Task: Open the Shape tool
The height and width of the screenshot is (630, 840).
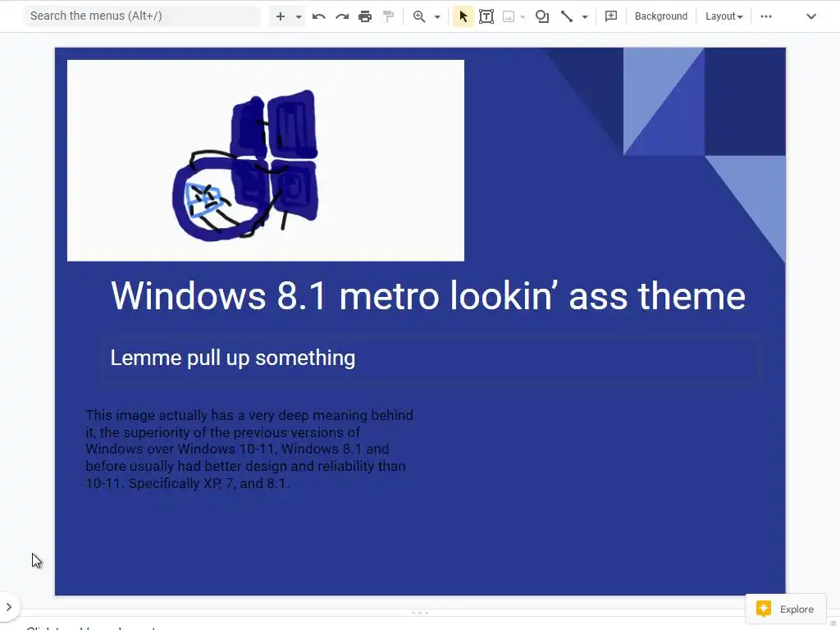Action: pyautogui.click(x=542, y=16)
